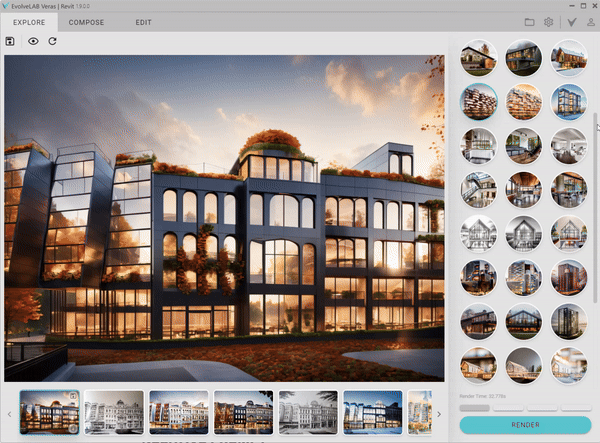Choose the glass gable facade preset at dusk
This screenshot has width=600, height=443.
[523, 322]
